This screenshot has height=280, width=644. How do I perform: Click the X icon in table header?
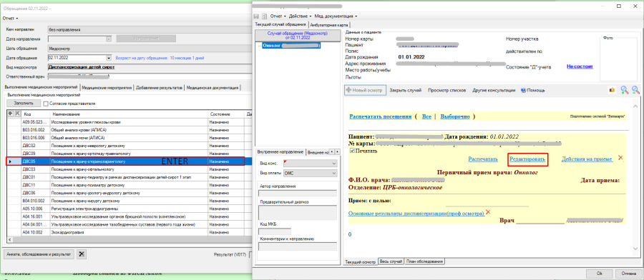pyautogui.click(x=17, y=114)
